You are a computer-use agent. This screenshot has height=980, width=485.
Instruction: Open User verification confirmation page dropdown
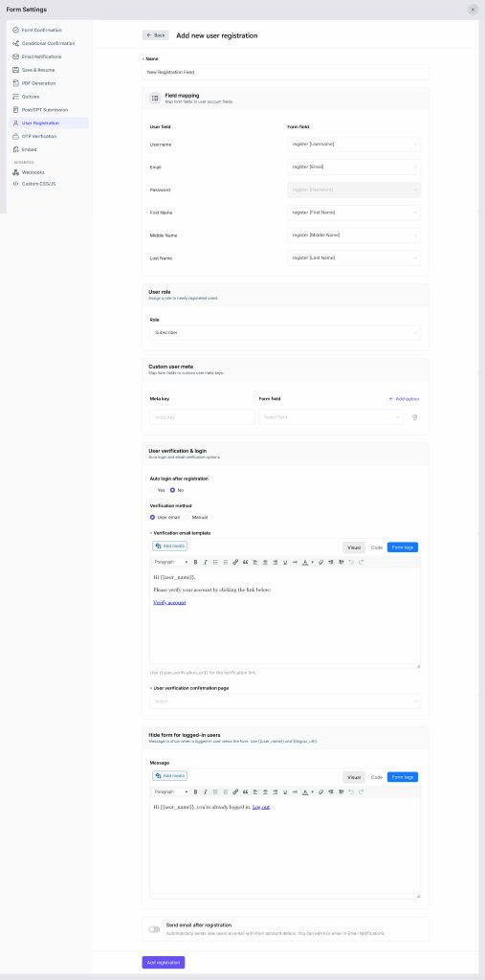tap(285, 701)
